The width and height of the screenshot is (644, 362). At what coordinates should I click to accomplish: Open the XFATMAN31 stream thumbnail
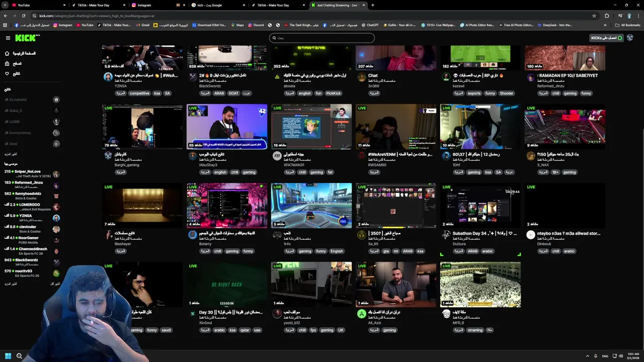[311, 127]
